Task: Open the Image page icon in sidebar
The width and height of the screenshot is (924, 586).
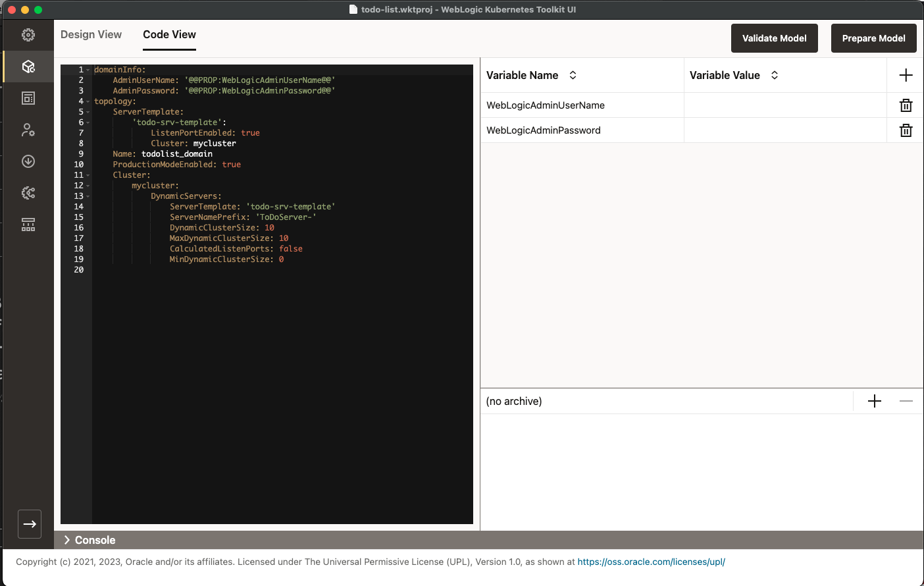Action: click(x=28, y=98)
